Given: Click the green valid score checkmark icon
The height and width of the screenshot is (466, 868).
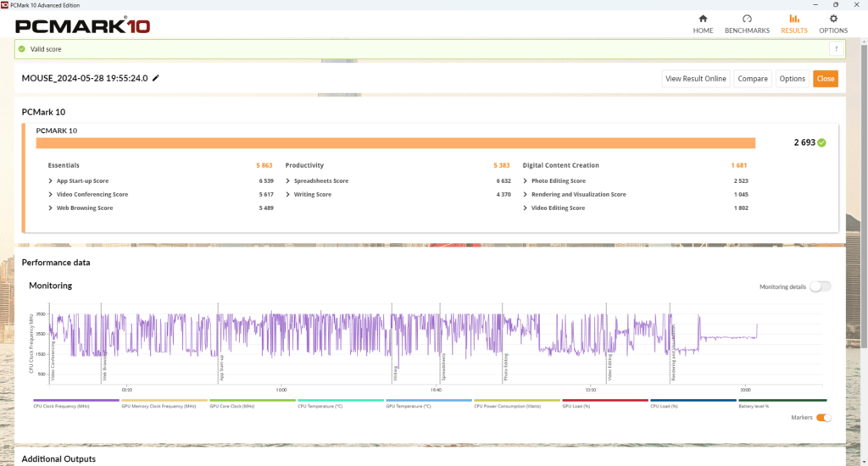Looking at the screenshot, I should point(22,49).
